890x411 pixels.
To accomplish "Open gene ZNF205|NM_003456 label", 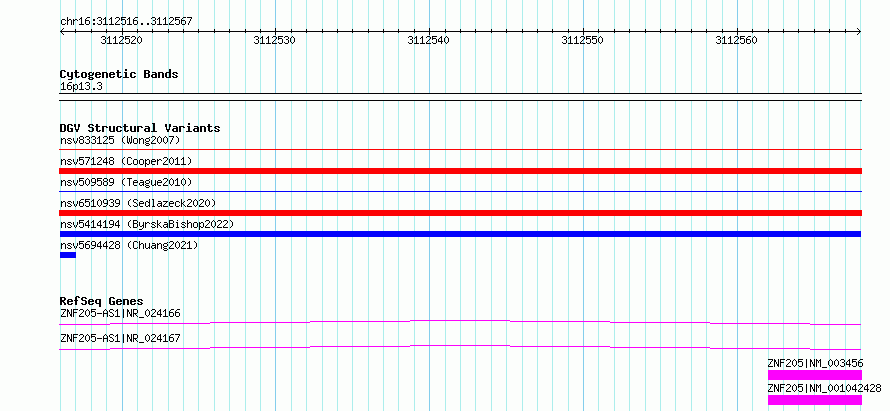I will point(816,363).
